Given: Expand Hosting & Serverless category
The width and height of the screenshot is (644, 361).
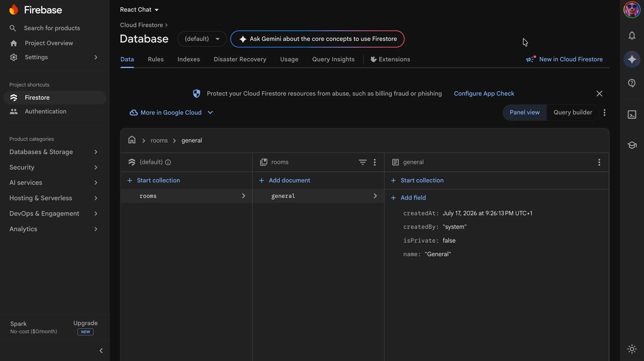Looking at the screenshot, I should [x=96, y=198].
